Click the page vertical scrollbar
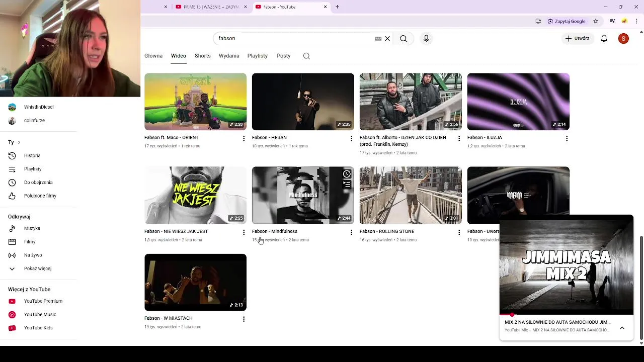 pyautogui.click(x=641, y=288)
